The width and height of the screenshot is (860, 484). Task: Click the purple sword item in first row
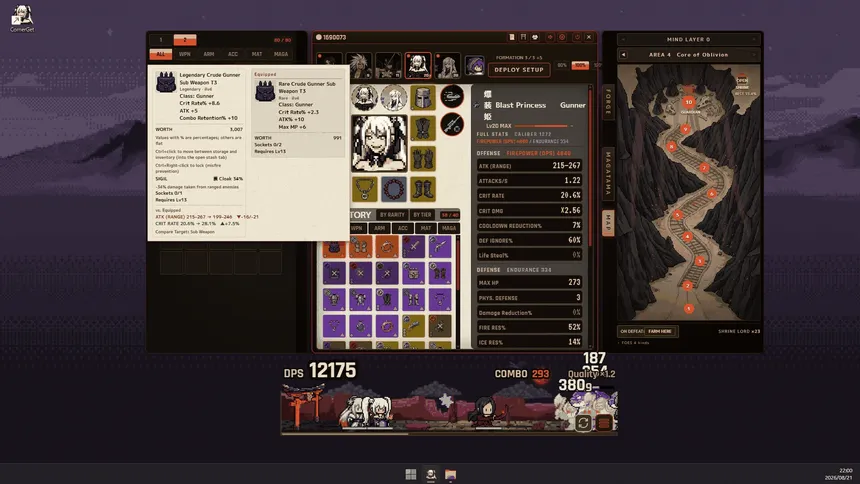click(414, 247)
